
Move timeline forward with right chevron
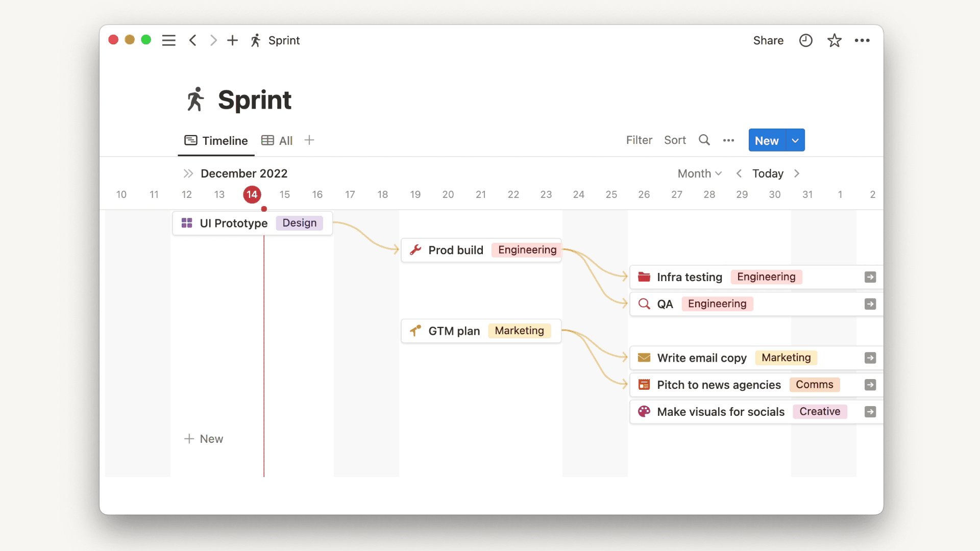pos(797,173)
